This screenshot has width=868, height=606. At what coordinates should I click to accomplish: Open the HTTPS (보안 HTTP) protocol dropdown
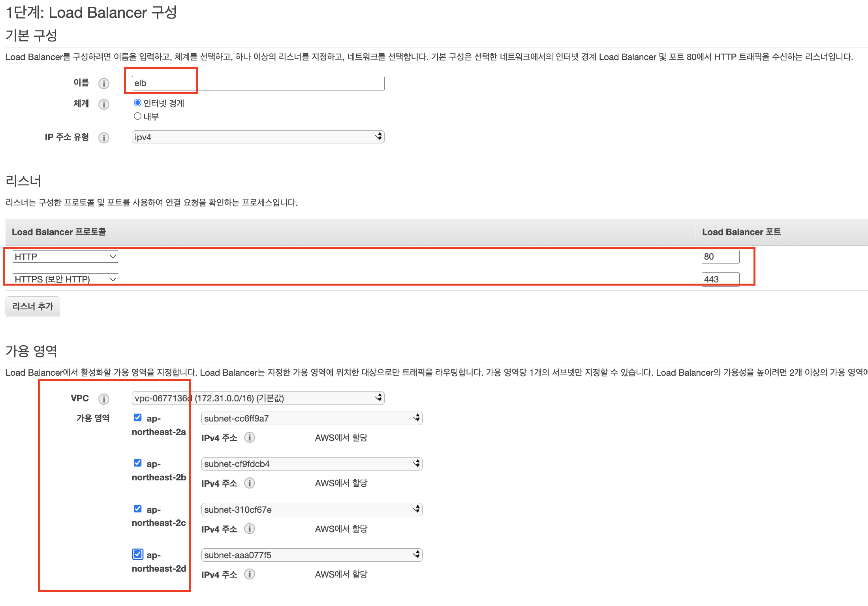click(x=65, y=279)
